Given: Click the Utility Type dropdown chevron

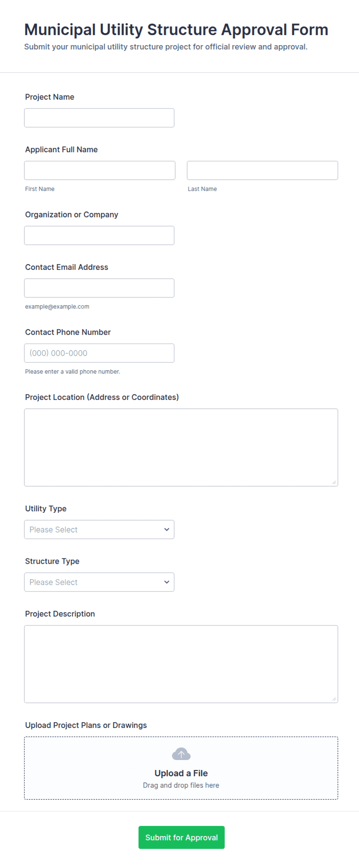Looking at the screenshot, I should pyautogui.click(x=167, y=529).
